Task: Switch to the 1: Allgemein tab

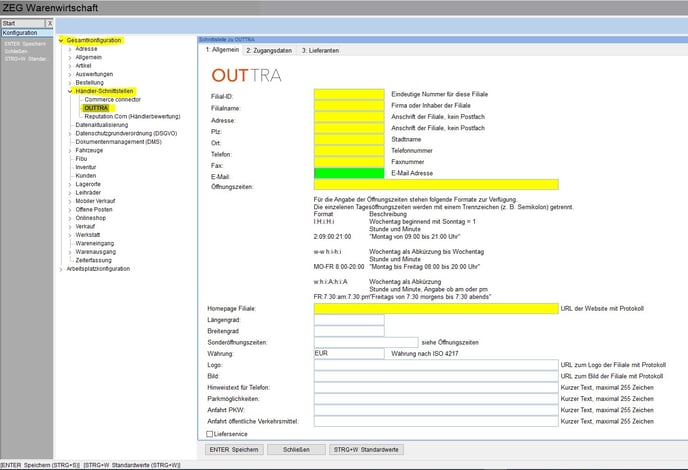Action: (x=222, y=50)
